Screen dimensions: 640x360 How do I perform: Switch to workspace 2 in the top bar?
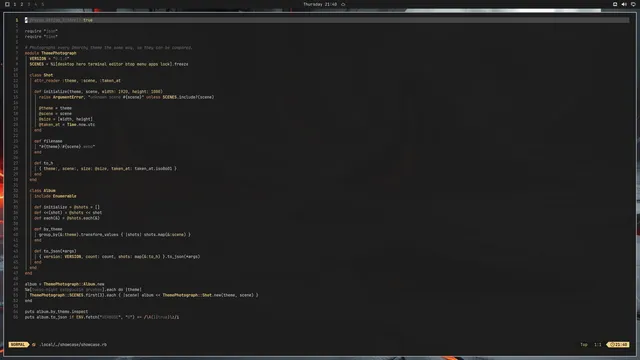[22, 4]
